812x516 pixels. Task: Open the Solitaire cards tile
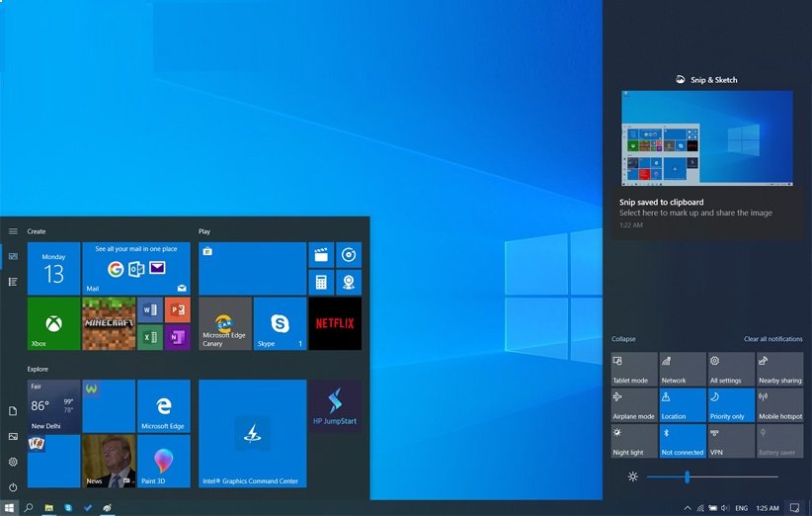tap(54, 461)
